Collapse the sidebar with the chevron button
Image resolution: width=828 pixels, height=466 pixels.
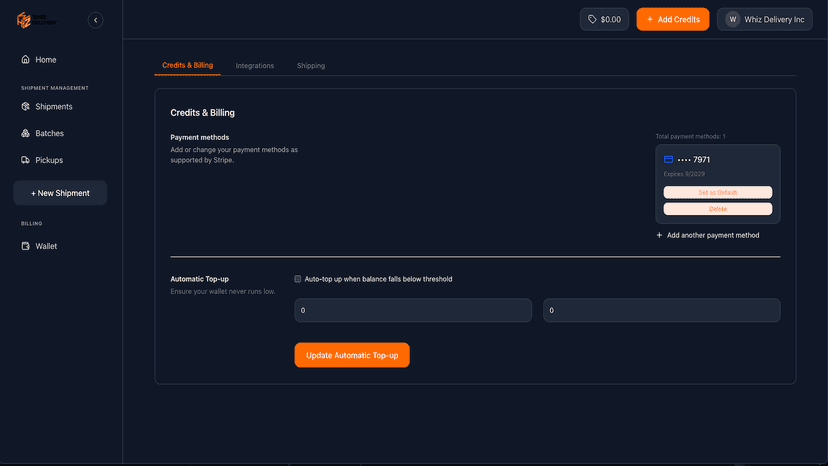click(x=96, y=20)
